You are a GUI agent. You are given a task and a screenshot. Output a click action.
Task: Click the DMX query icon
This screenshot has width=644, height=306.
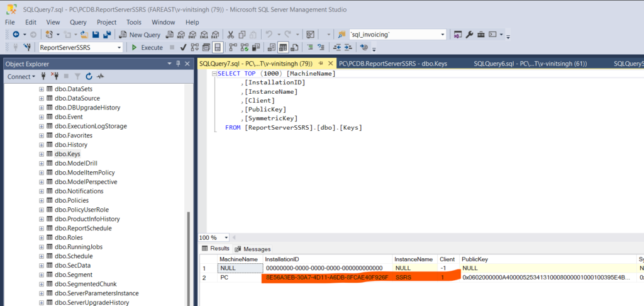pyautogui.click(x=192, y=35)
